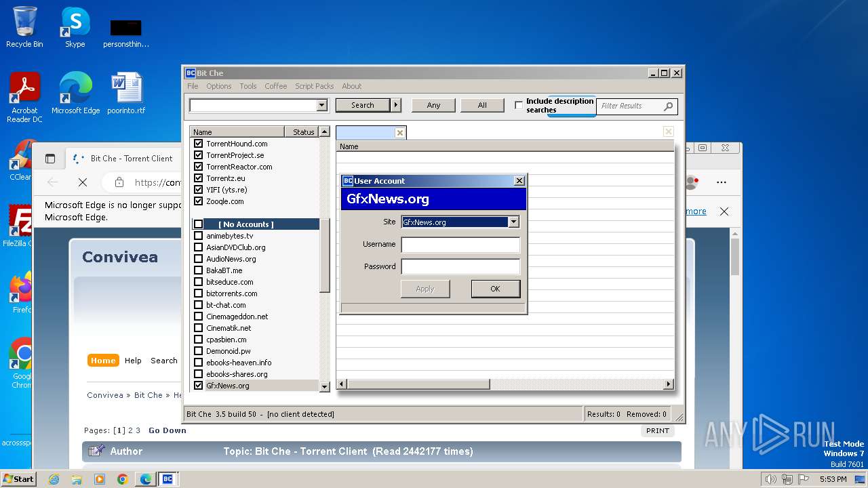This screenshot has height=488, width=868.
Task: Open the Tools menu
Action: (248, 86)
